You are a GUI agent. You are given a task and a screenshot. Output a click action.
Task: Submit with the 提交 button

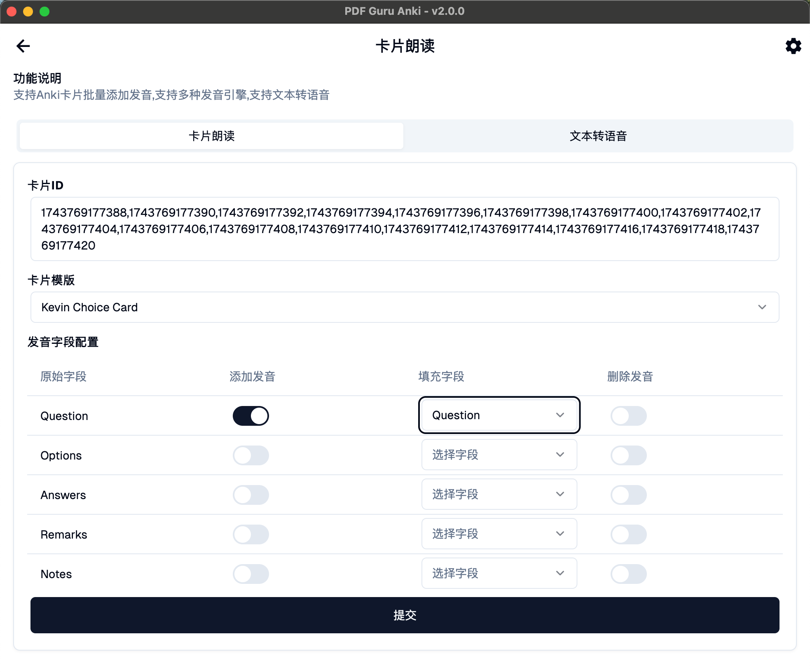tap(405, 615)
